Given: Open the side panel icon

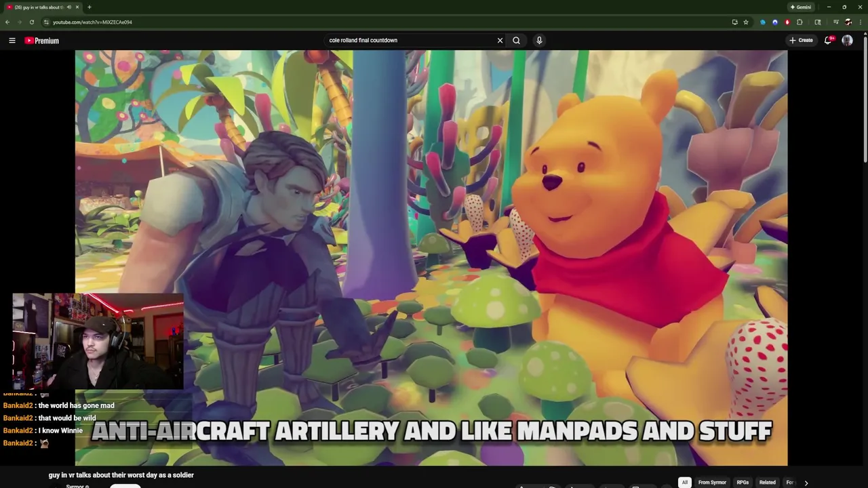Looking at the screenshot, I should click(x=818, y=22).
